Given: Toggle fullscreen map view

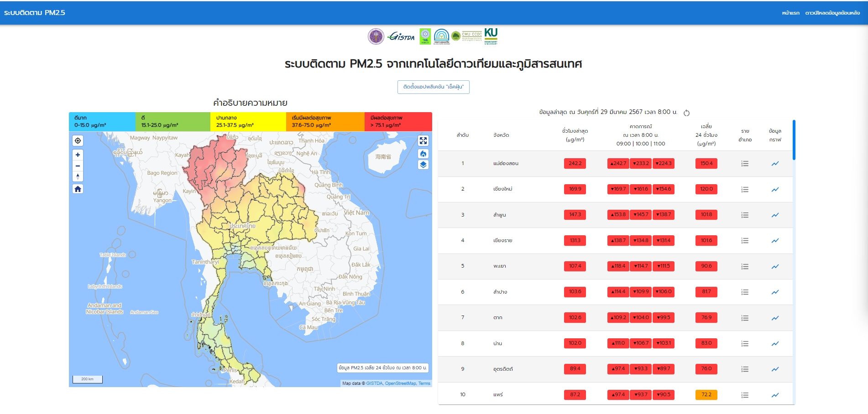Looking at the screenshot, I should point(423,141).
